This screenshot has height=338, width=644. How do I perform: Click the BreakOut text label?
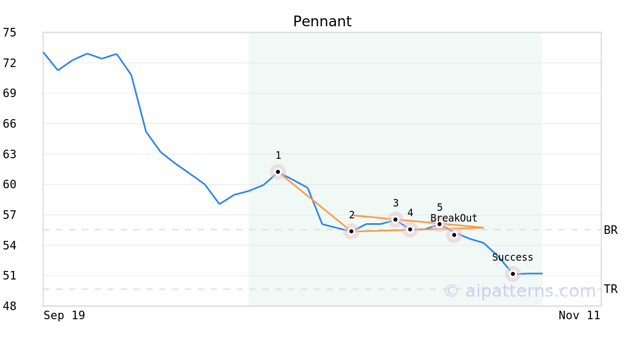coord(453,218)
